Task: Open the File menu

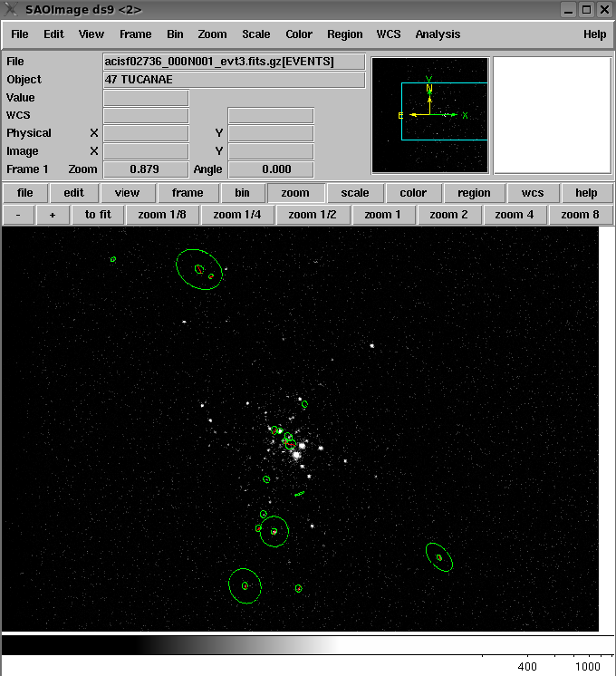Action: [x=20, y=34]
